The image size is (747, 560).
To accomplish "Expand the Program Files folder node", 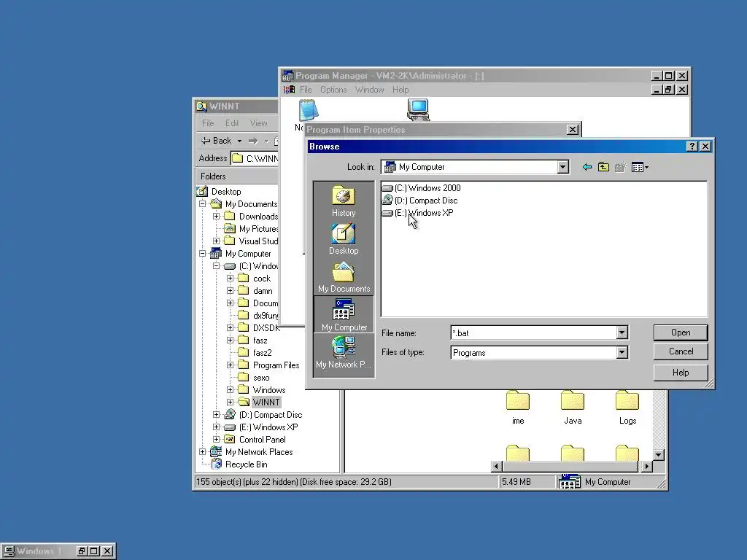I will (230, 365).
